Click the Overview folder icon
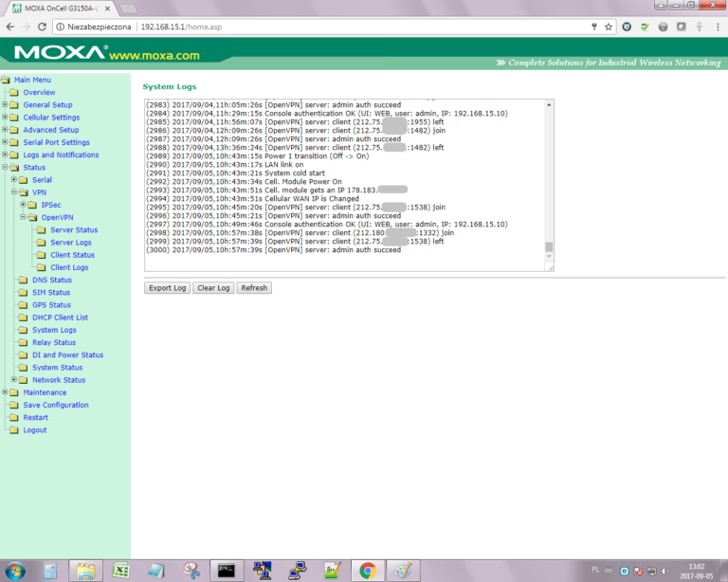This screenshot has height=582, width=728. click(14, 92)
